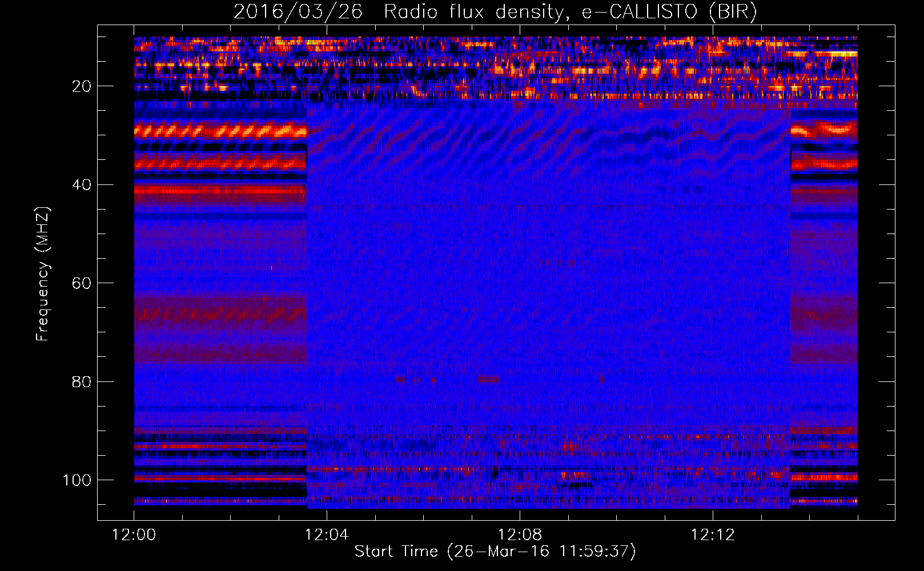The width and height of the screenshot is (924, 571).
Task: Click the date "2016/03/26" in the title
Action: [x=298, y=12]
